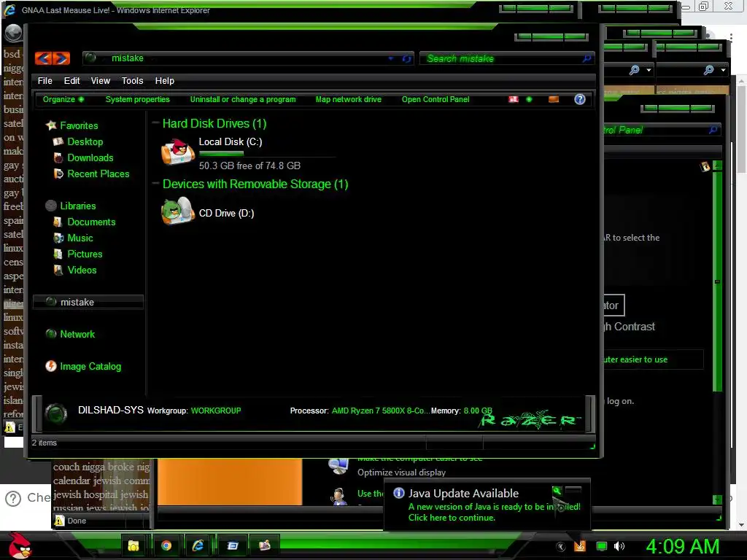This screenshot has width=747, height=560.
Task: Open Music library
Action: pyautogui.click(x=80, y=238)
